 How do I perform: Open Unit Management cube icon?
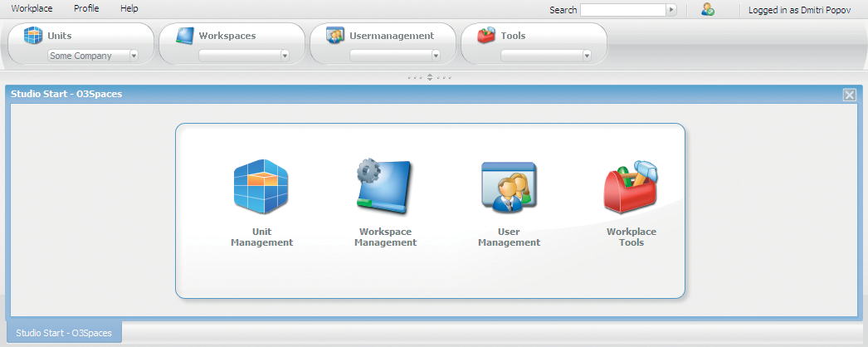(x=261, y=187)
